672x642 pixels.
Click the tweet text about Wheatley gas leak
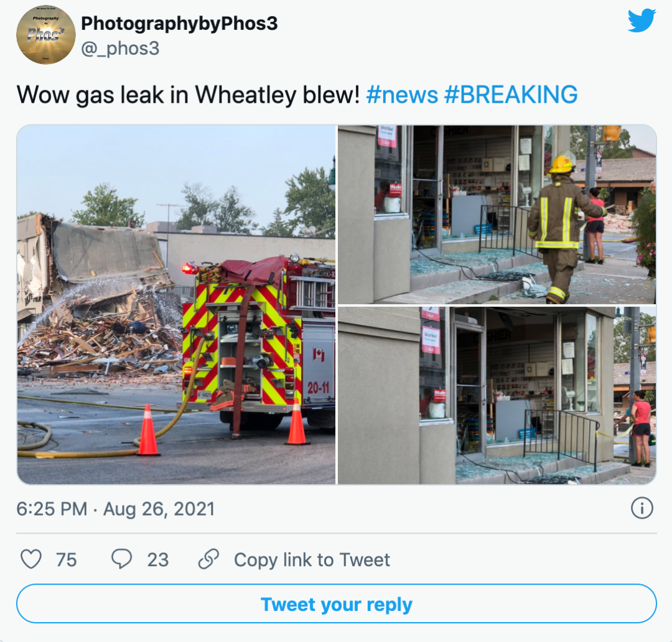click(x=188, y=95)
